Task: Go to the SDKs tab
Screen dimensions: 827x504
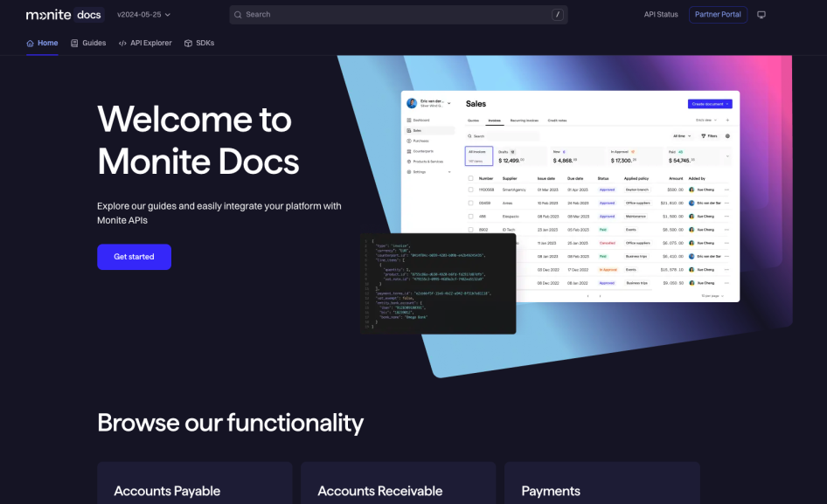Action: pos(199,43)
